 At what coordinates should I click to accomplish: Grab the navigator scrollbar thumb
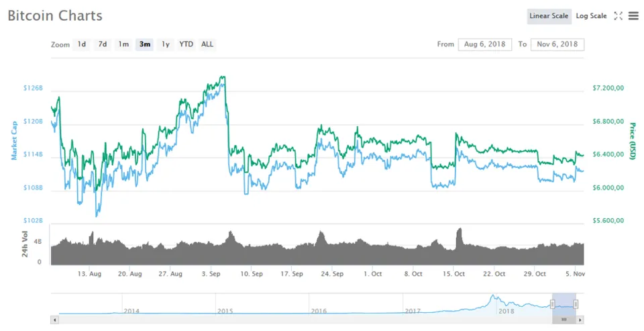pyautogui.click(x=564, y=320)
